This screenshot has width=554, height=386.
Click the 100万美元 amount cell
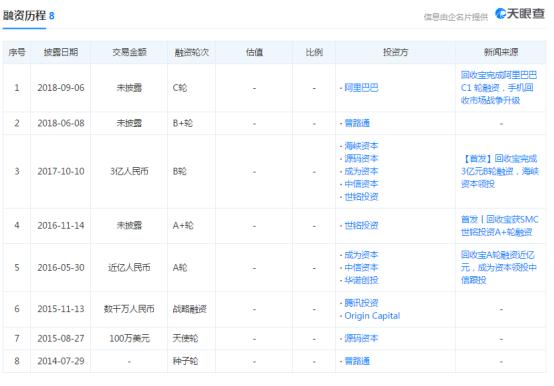tap(129, 338)
